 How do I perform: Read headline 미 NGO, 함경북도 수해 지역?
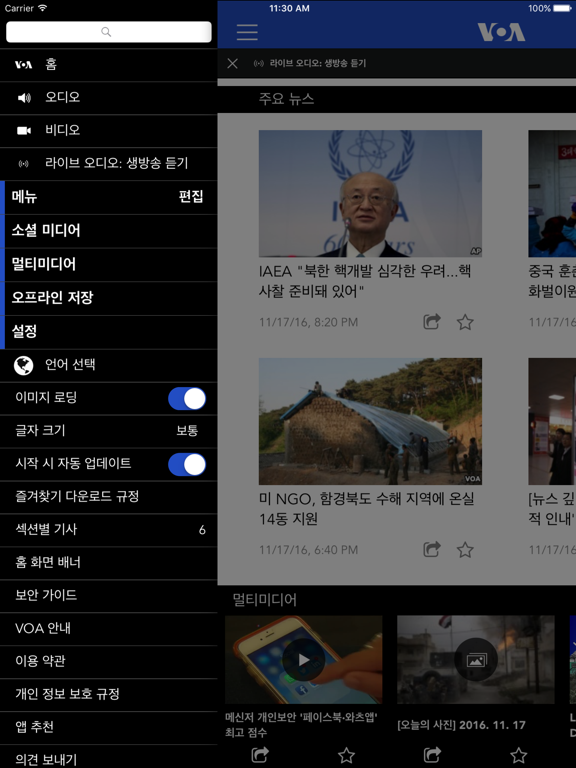(x=366, y=509)
